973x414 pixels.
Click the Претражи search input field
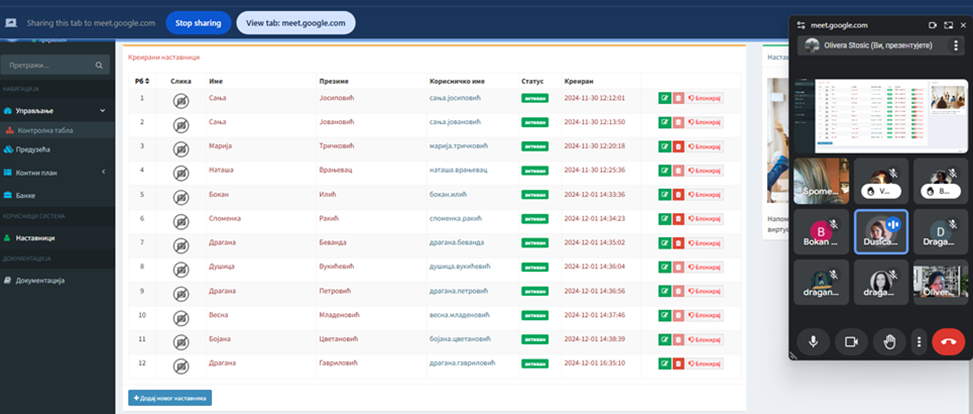coord(48,65)
